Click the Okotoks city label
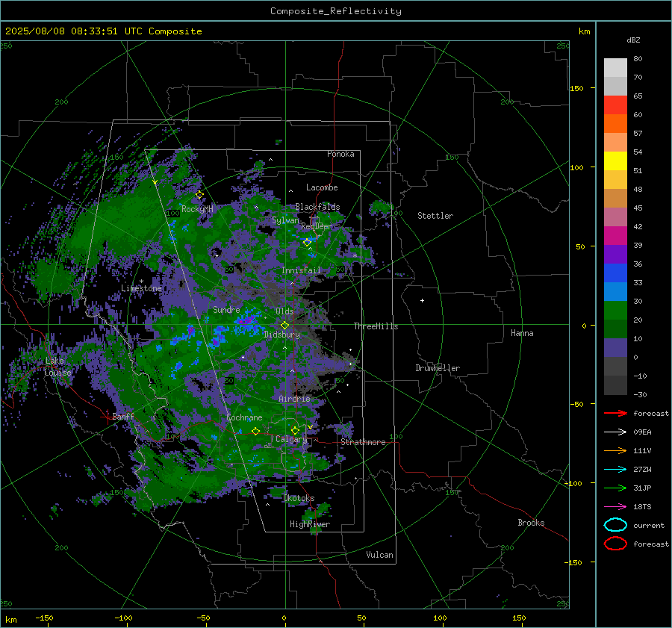Image resolution: width=672 pixels, height=628 pixels. click(299, 498)
